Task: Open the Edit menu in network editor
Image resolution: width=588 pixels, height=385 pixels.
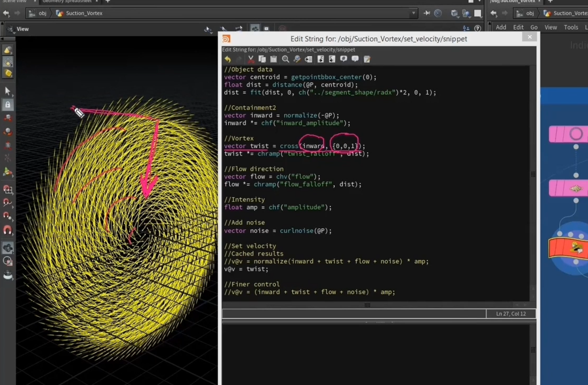Action: (x=518, y=27)
